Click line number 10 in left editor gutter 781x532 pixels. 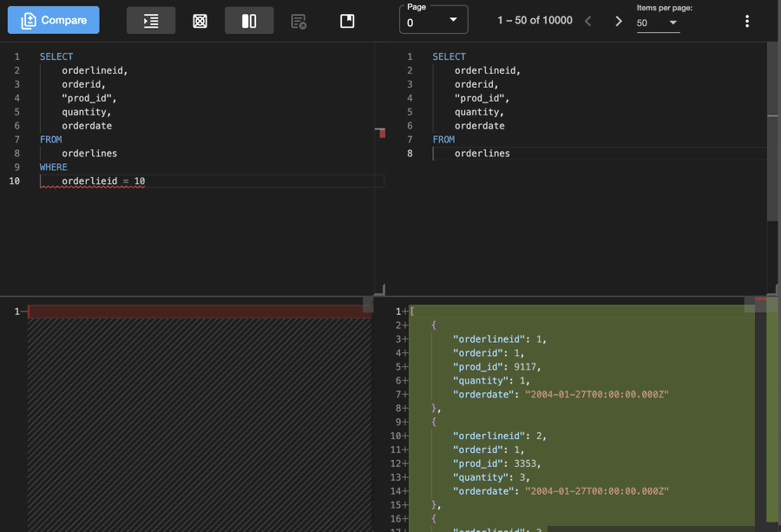tap(15, 181)
